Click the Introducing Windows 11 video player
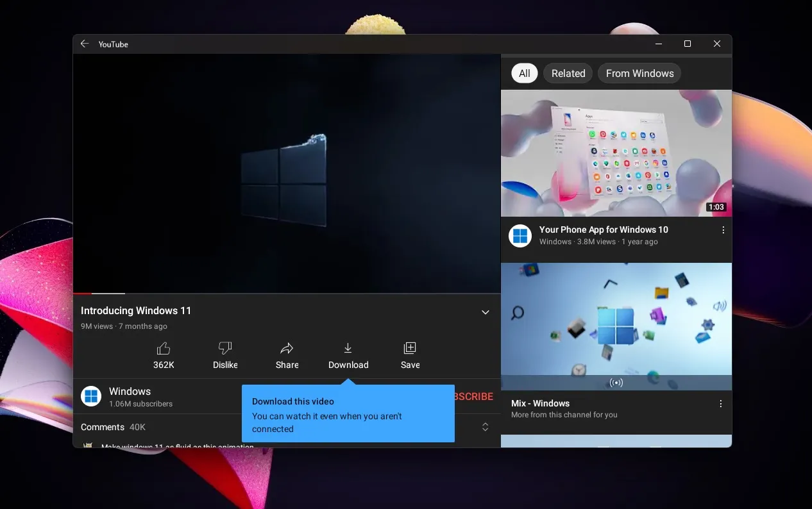The width and height of the screenshot is (812, 509). point(286,173)
